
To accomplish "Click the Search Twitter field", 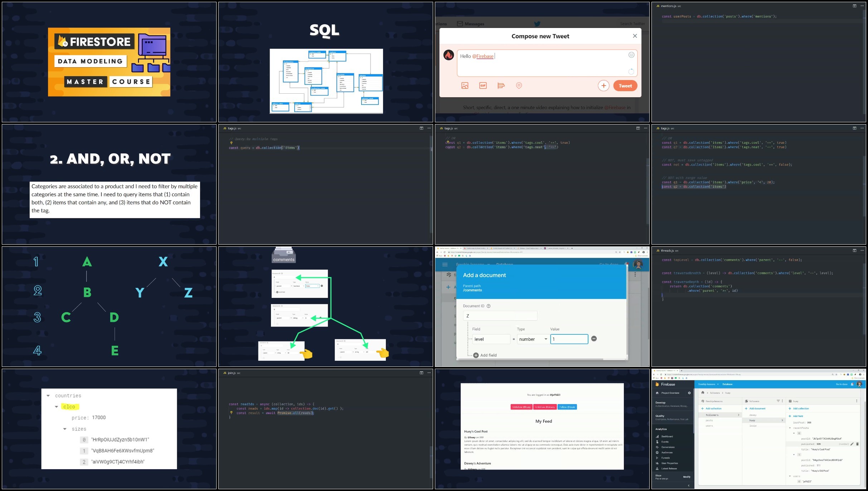I will [x=632, y=24].
